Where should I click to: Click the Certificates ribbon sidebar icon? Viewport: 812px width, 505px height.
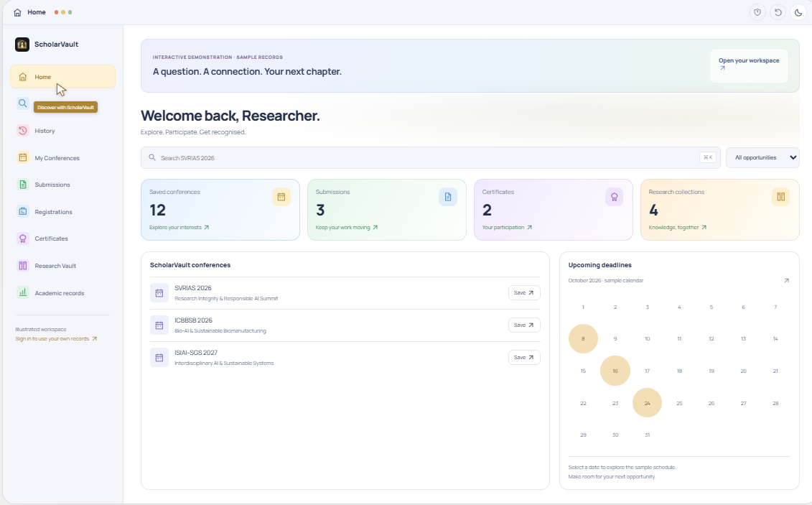[23, 238]
